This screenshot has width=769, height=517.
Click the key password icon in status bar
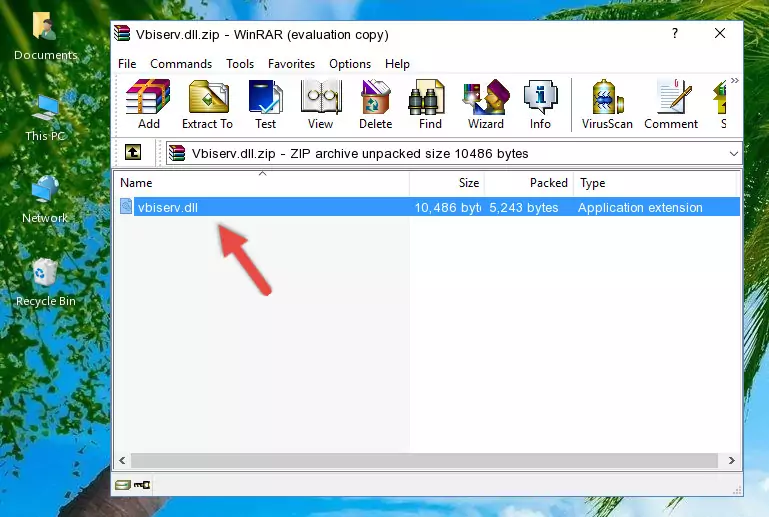tap(142, 485)
